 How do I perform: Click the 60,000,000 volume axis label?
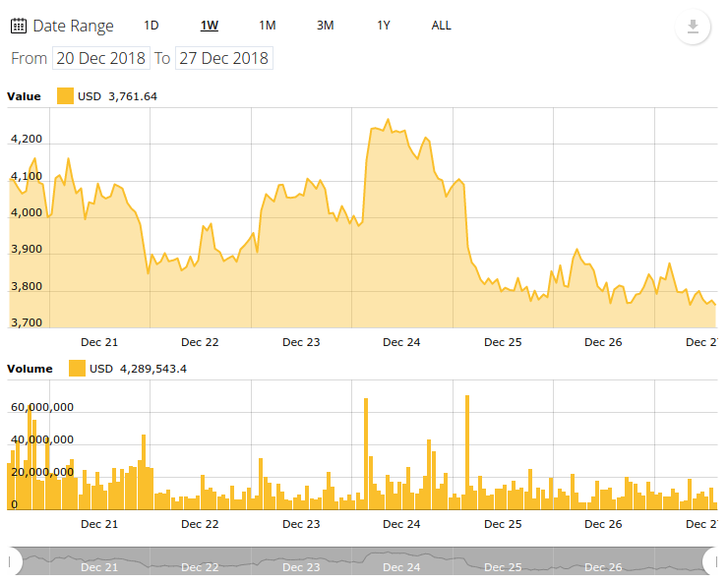(42, 407)
